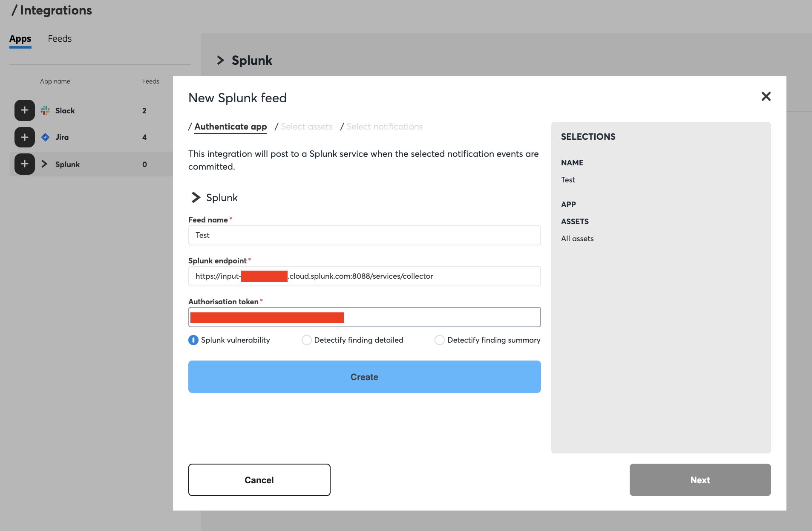
Task: Add a new Jira feed with plus icon
Action: 25,137
